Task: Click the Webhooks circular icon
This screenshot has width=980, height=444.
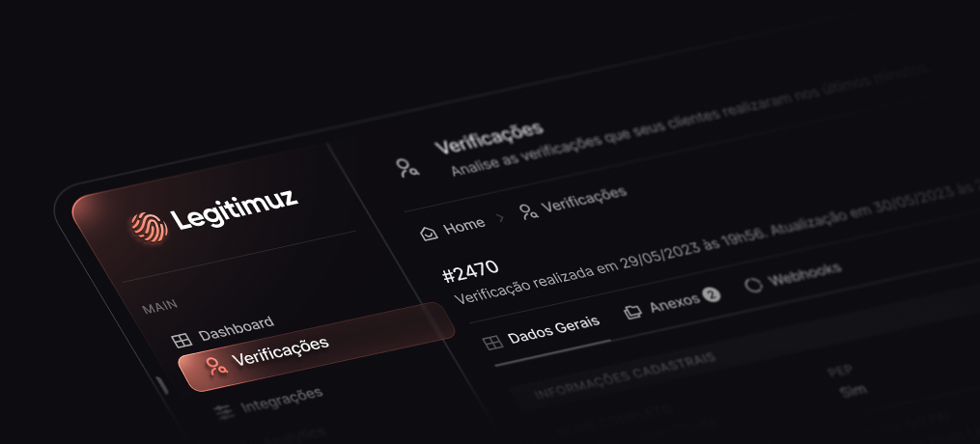Action: click(x=754, y=285)
